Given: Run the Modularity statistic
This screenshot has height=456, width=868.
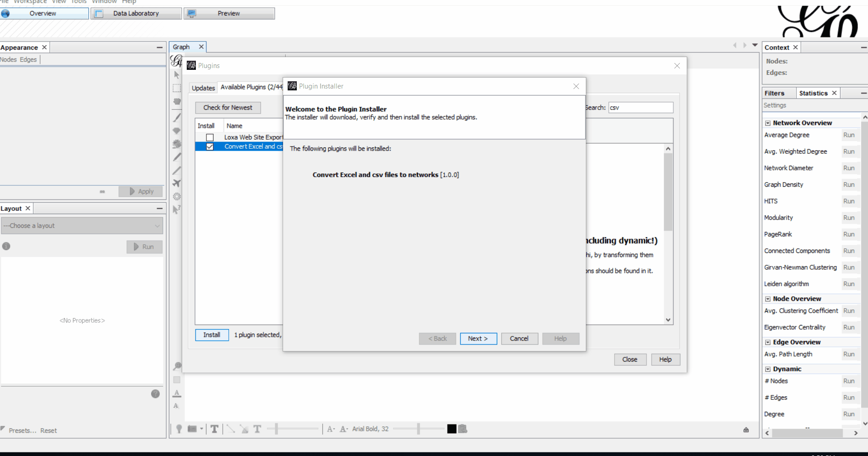Looking at the screenshot, I should [849, 218].
